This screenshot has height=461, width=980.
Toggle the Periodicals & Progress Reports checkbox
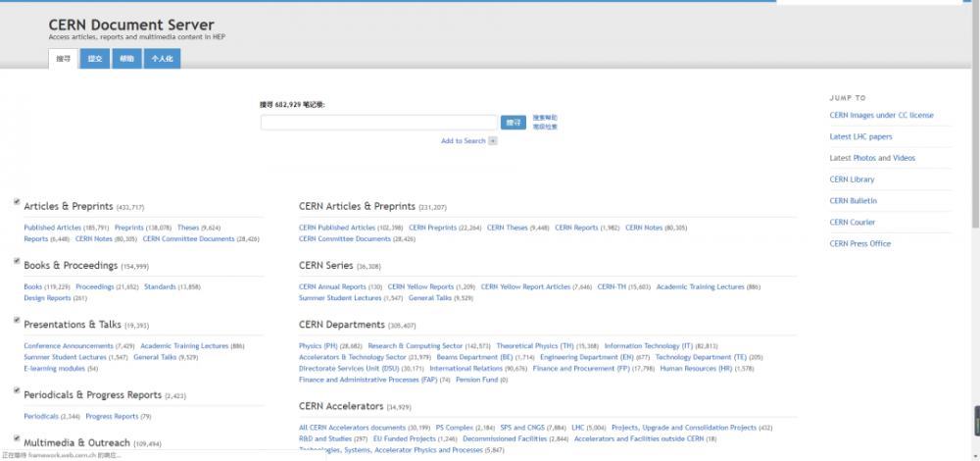(x=17, y=390)
